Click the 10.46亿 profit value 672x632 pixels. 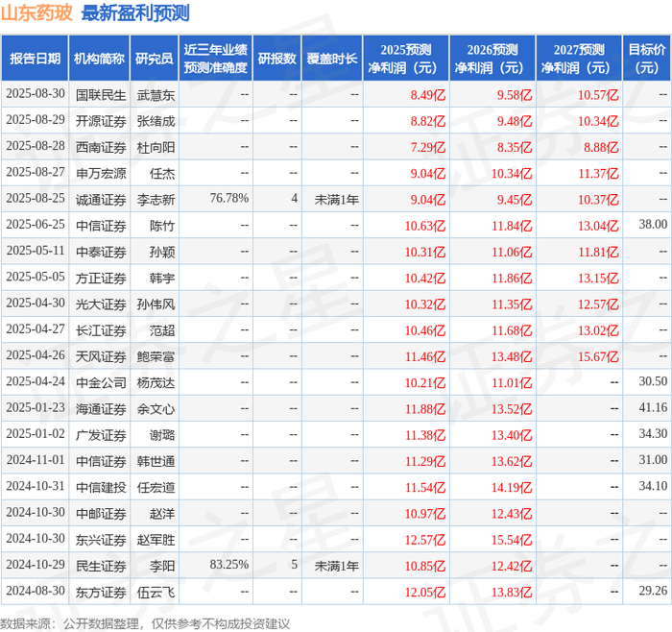coord(425,330)
